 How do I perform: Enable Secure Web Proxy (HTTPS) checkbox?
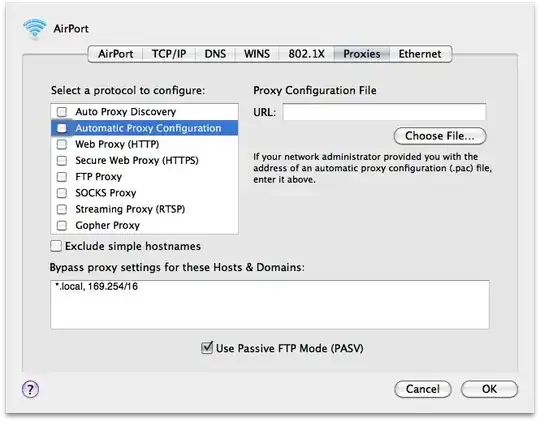point(62,160)
